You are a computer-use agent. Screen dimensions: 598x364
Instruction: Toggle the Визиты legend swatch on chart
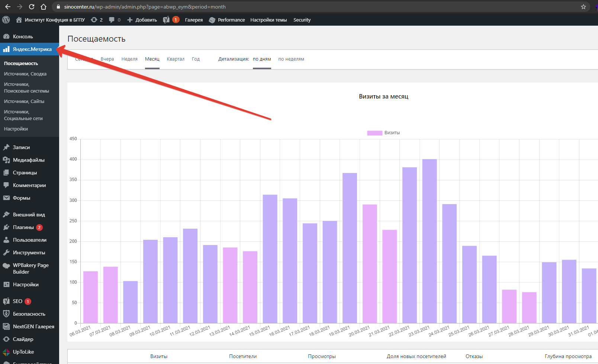click(x=374, y=133)
